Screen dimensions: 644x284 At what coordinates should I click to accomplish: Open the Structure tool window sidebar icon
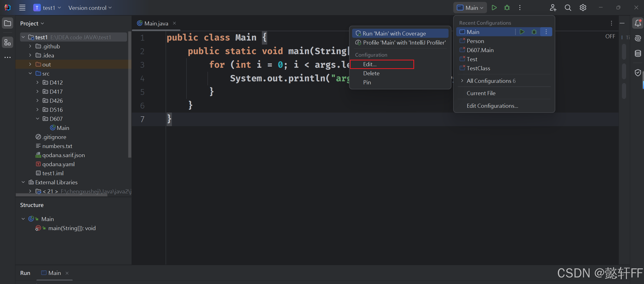coord(8,42)
